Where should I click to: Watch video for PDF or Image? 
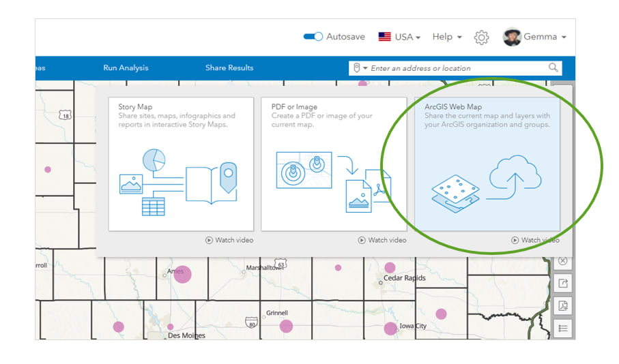[x=382, y=240]
